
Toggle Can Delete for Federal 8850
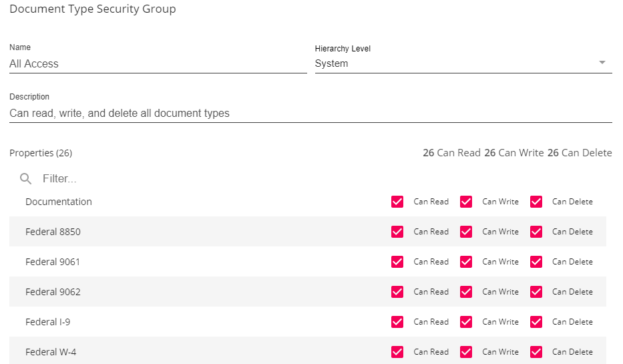click(536, 232)
